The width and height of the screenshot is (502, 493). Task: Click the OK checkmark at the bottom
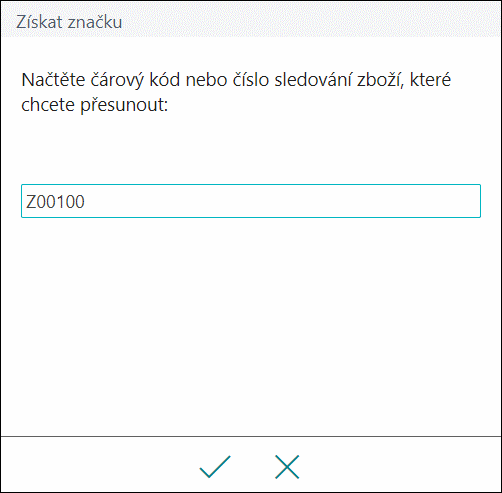[215, 466]
